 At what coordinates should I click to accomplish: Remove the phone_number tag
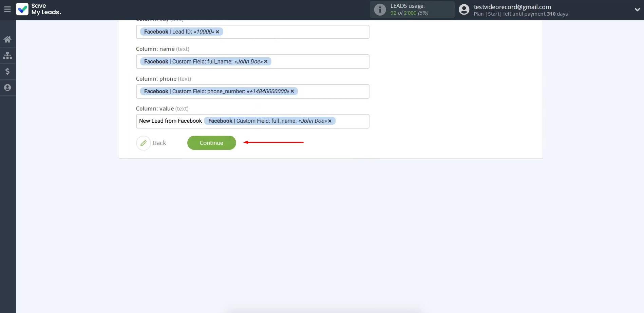[x=292, y=91]
